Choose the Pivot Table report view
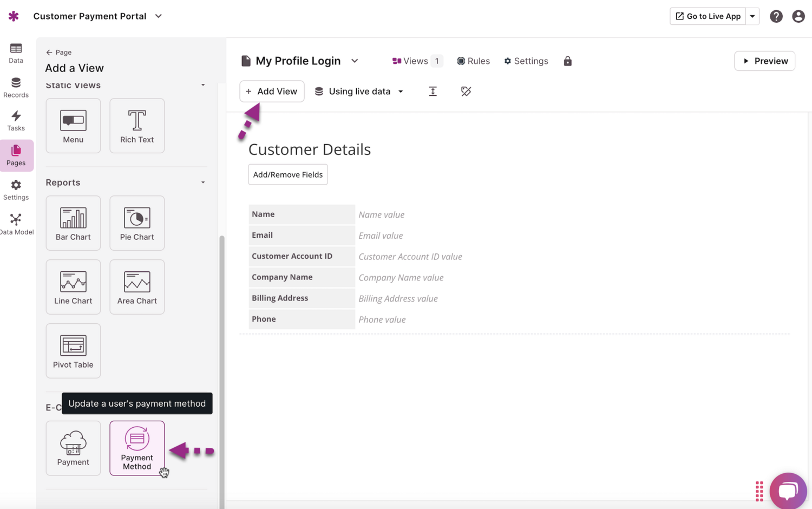The width and height of the screenshot is (812, 509). pyautogui.click(x=73, y=350)
